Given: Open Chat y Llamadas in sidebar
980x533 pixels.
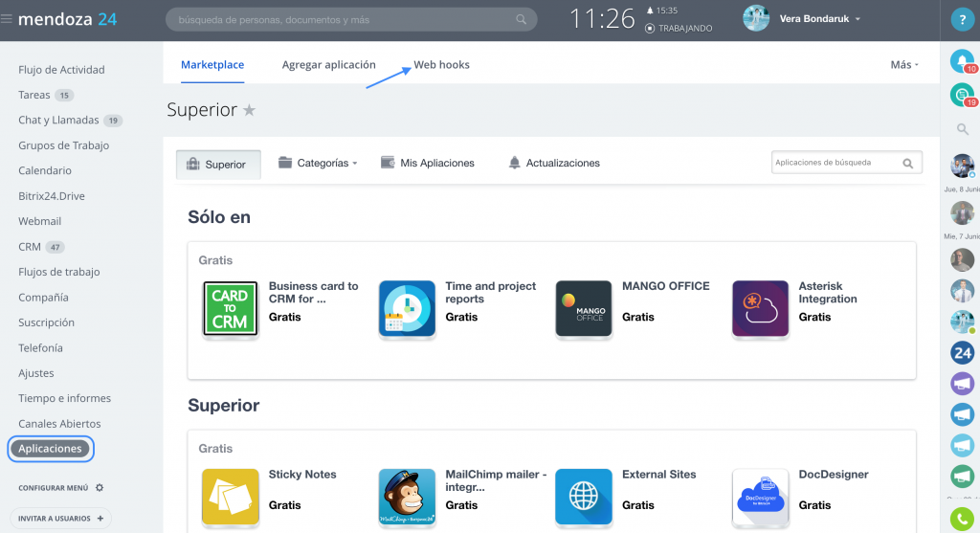Looking at the screenshot, I should (58, 120).
